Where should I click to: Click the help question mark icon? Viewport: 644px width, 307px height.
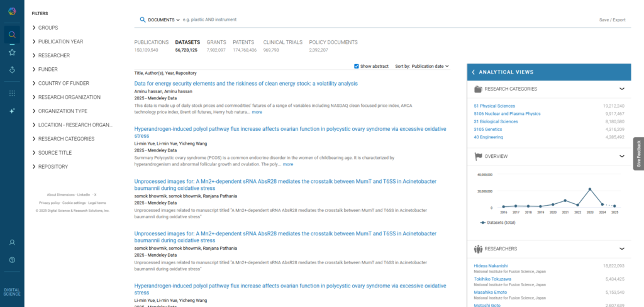(12, 260)
